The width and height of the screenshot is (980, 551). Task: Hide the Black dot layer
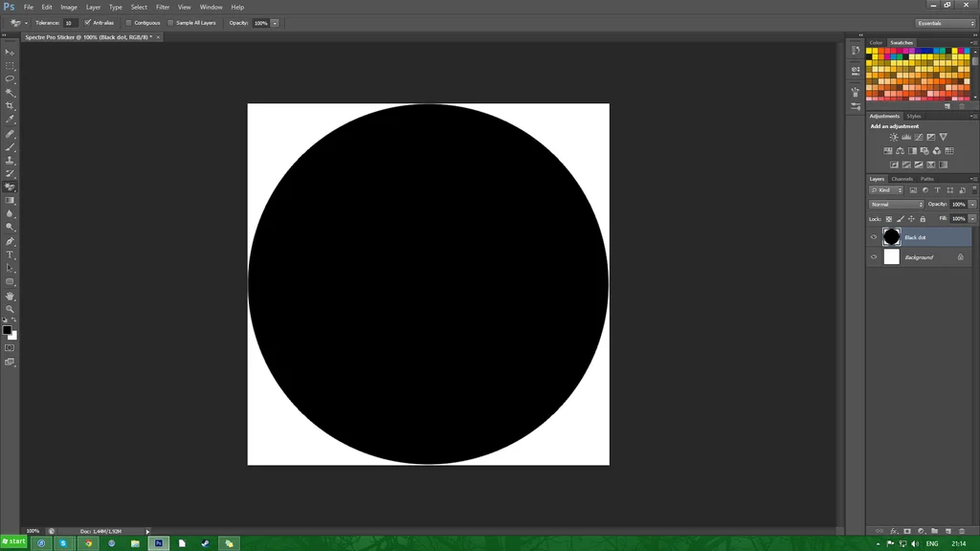pyautogui.click(x=874, y=237)
